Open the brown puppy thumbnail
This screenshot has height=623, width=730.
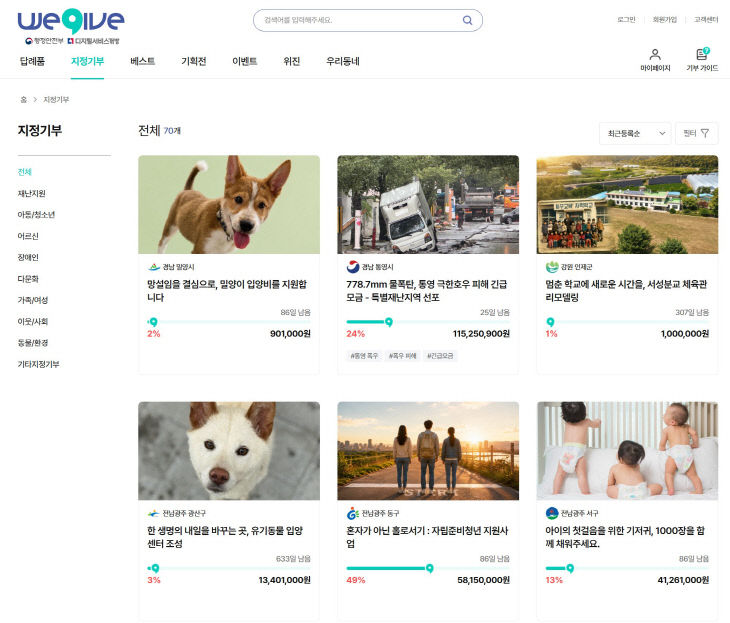coord(229,204)
